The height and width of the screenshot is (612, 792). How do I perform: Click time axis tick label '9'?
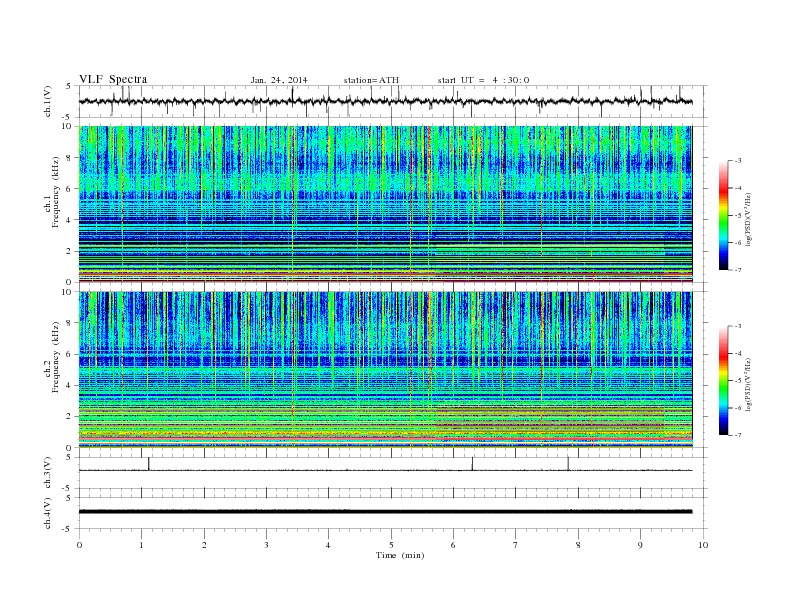coord(640,545)
